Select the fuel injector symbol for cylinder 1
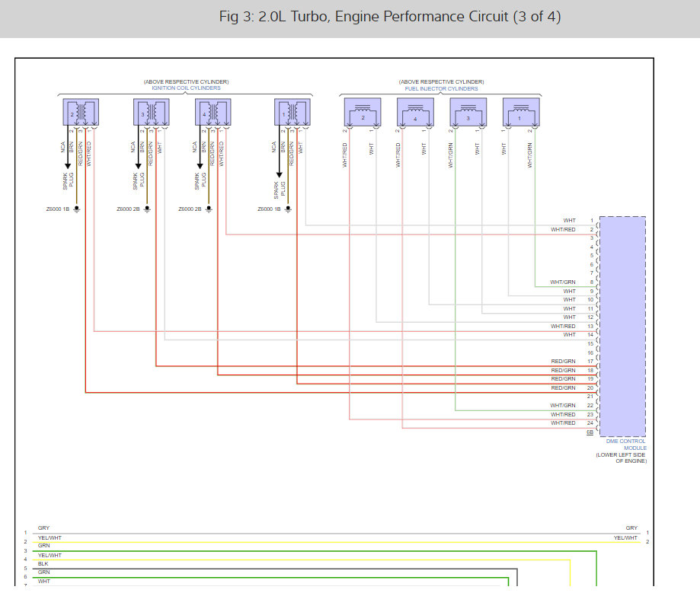The width and height of the screenshot is (700, 609). (x=521, y=112)
